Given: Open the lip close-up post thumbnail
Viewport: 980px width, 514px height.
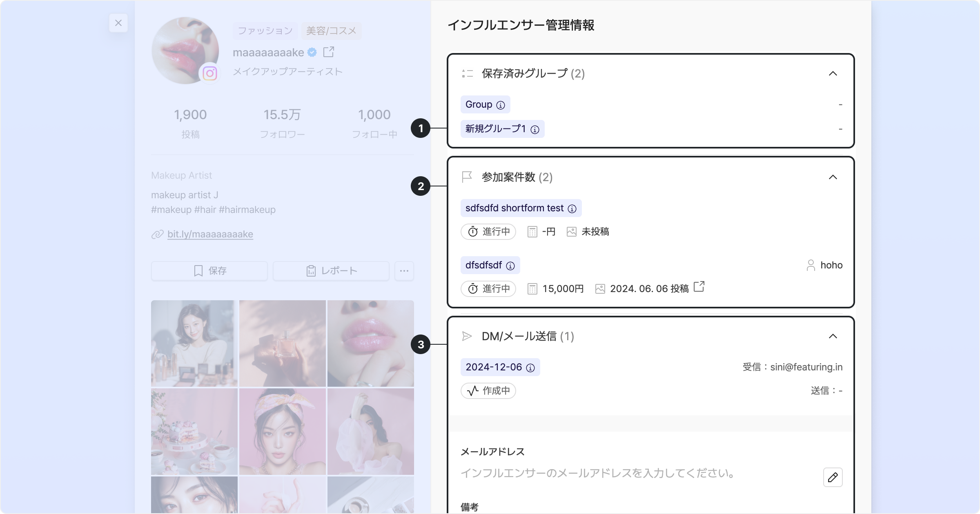Looking at the screenshot, I should (x=371, y=343).
